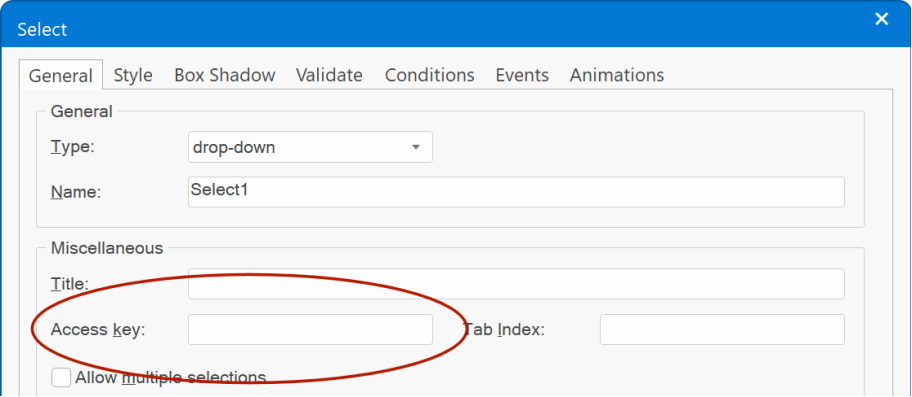Switch to the General tab
The height and width of the screenshot is (397, 912).
(61, 76)
